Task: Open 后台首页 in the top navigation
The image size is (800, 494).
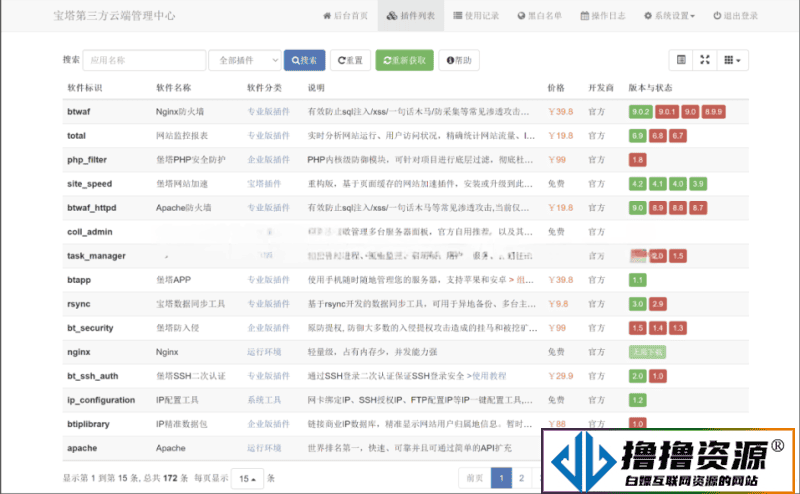Action: [345, 16]
